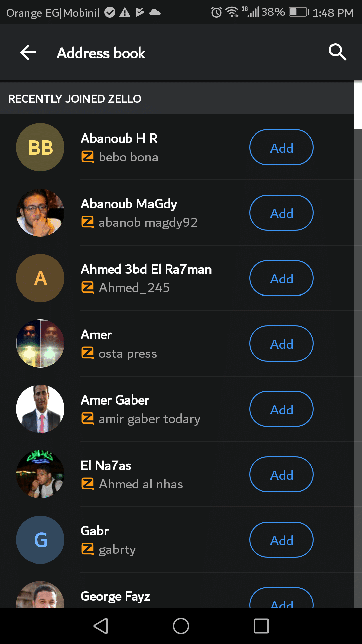This screenshot has height=644, width=362.
Task: Add Gabr as a contact
Action: pos(282,540)
